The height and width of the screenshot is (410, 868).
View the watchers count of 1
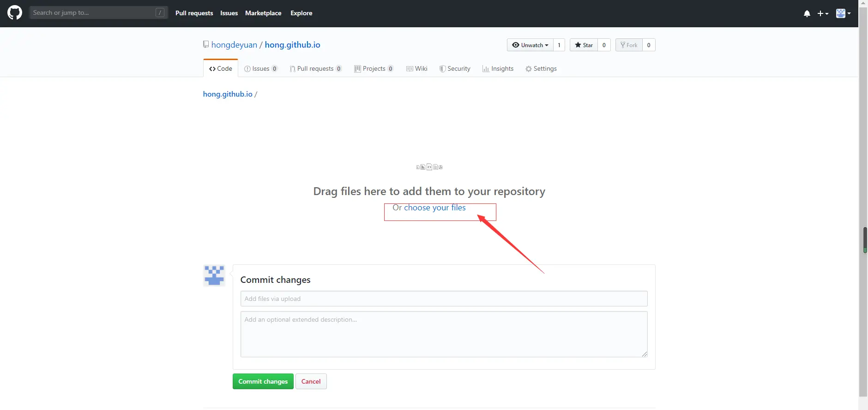click(559, 45)
